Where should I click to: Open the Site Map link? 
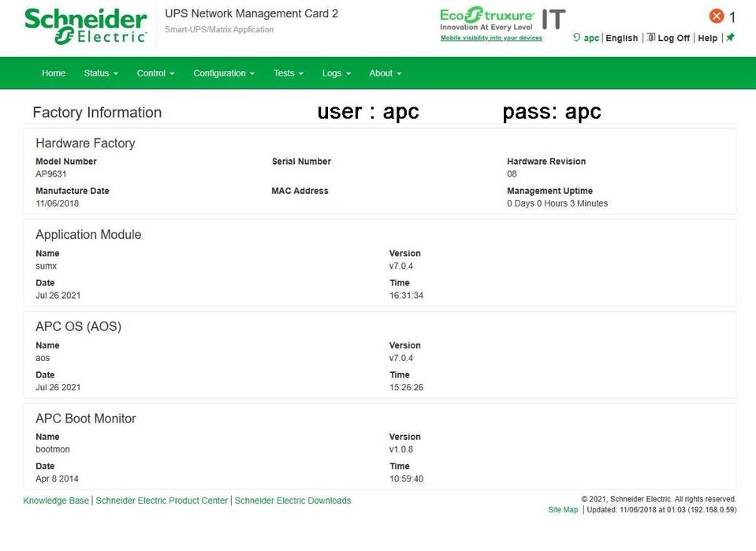(x=563, y=509)
